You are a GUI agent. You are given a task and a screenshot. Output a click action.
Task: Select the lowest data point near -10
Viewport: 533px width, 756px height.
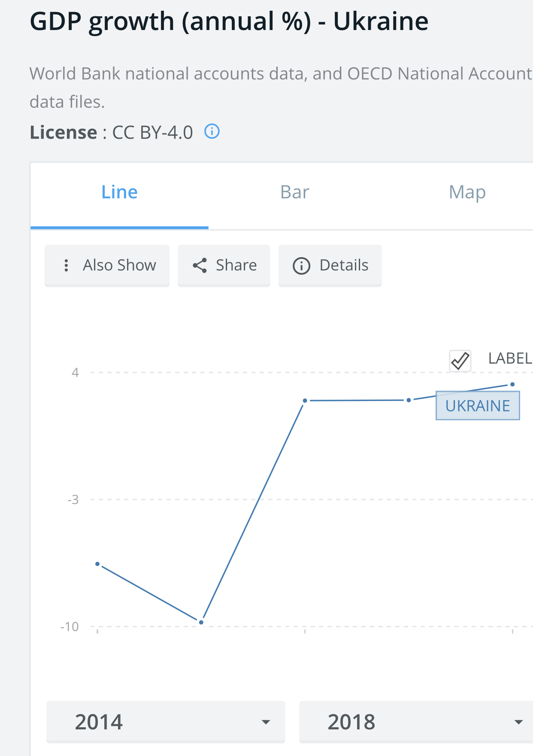(x=201, y=622)
